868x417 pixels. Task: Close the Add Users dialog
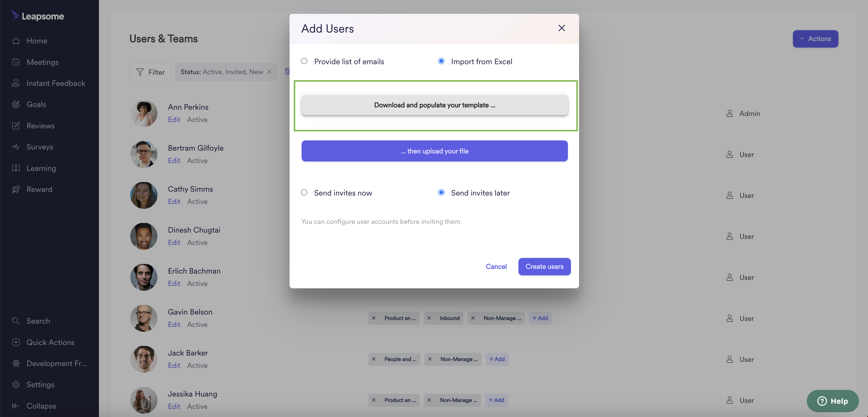coord(561,28)
